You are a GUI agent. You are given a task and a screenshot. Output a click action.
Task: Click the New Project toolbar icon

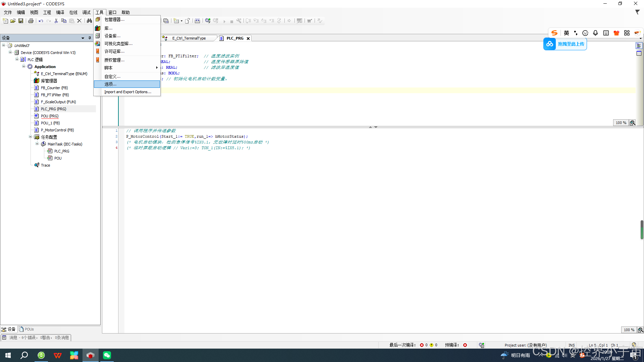click(x=5, y=21)
